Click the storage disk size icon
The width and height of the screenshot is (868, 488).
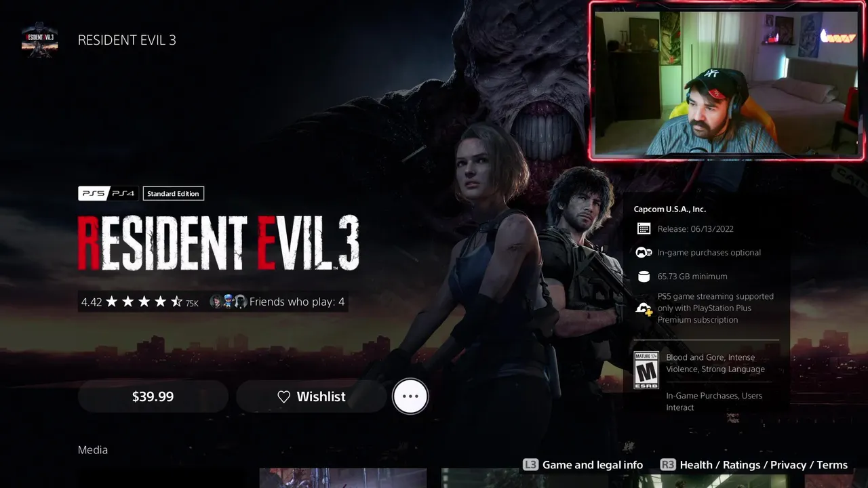click(x=644, y=277)
